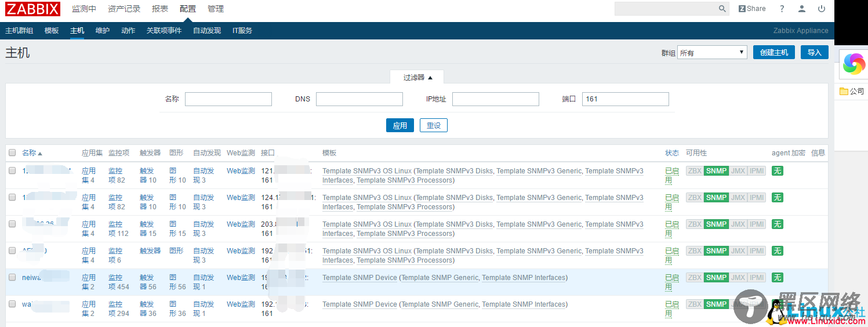Switch to 模板 submenu
The image size is (868, 327).
pos(52,31)
